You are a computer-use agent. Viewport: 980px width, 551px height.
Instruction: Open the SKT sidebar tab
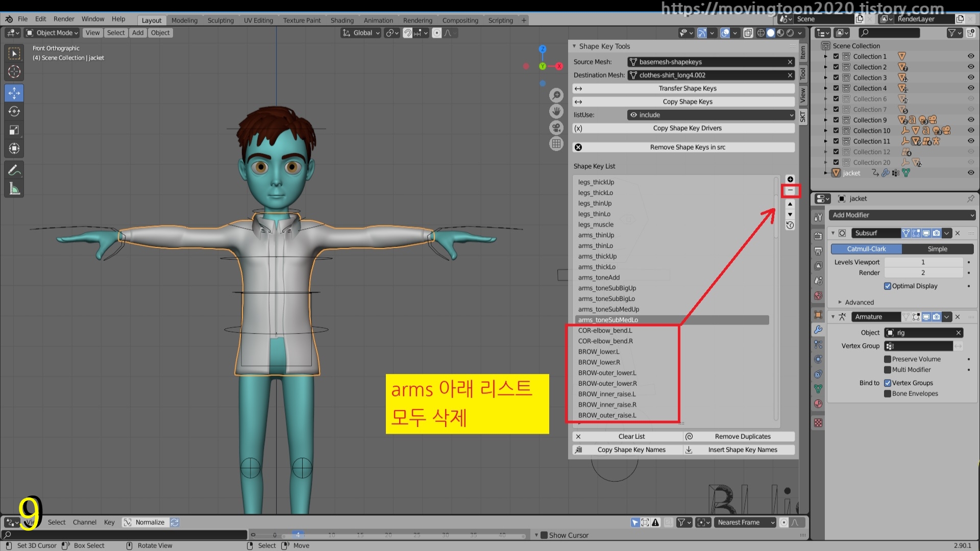click(x=803, y=116)
